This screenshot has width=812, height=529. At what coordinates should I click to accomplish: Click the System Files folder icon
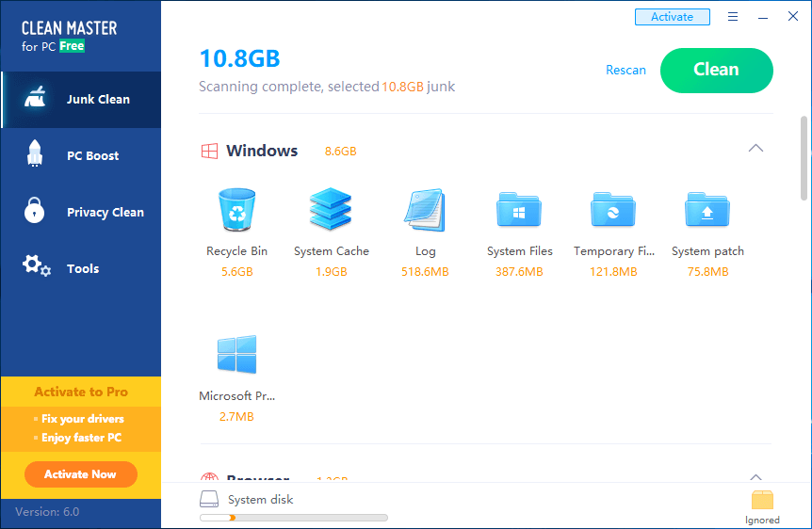point(519,210)
